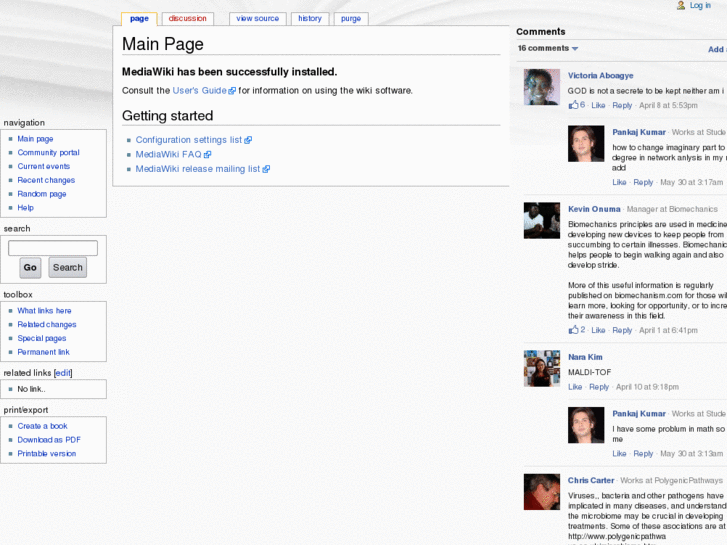Open the history tab
This screenshot has height=545, width=727.
click(310, 19)
